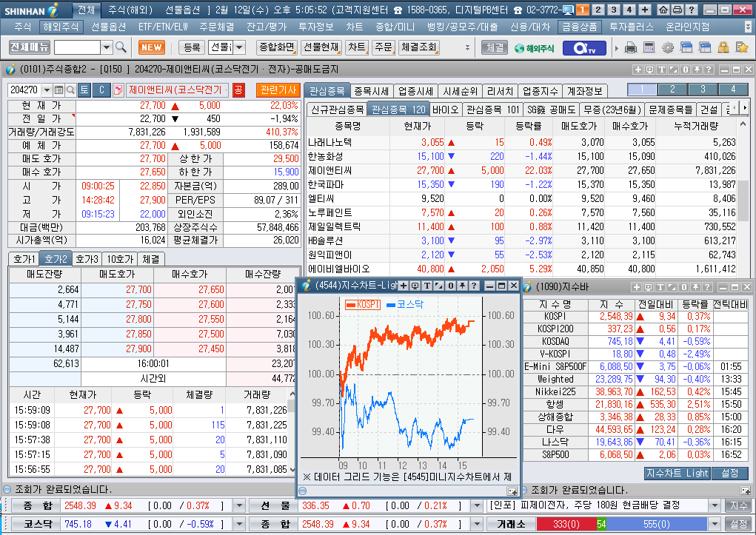The image size is (756, 535).
Task: Click the 설정 button in 지수바 window
Action: [729, 474]
